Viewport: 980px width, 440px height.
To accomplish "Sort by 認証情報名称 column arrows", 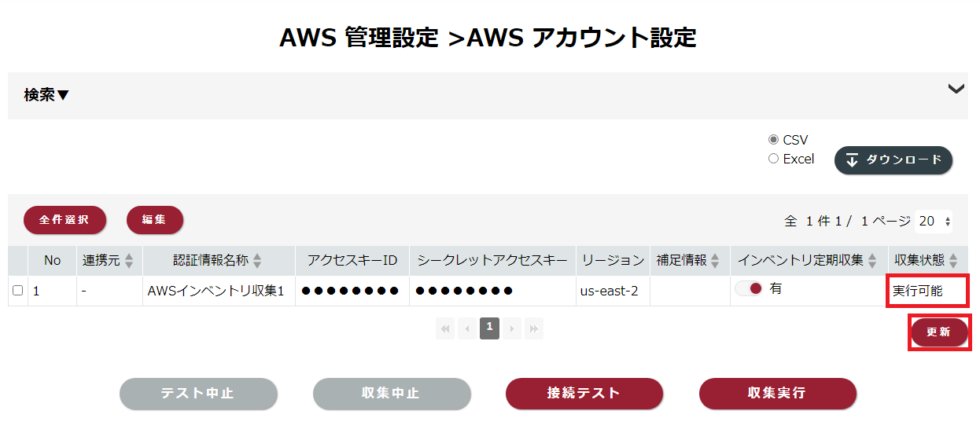I will [257, 261].
